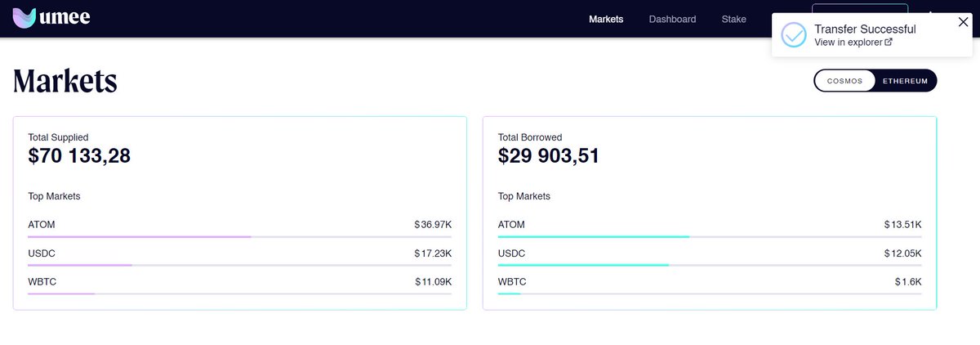The height and width of the screenshot is (345, 980).
Task: Click the $70 133,28 Total Supplied value
Action: (79, 155)
